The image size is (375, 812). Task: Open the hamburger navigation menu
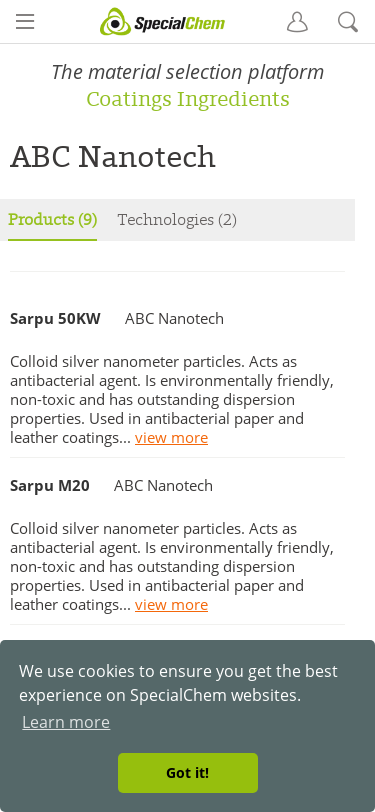click(25, 22)
